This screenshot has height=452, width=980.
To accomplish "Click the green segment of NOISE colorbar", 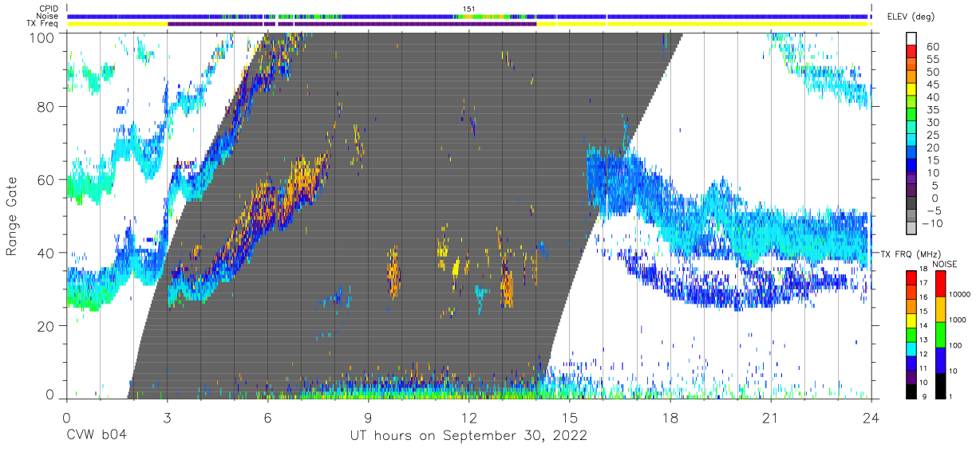I will pyautogui.click(x=942, y=334).
